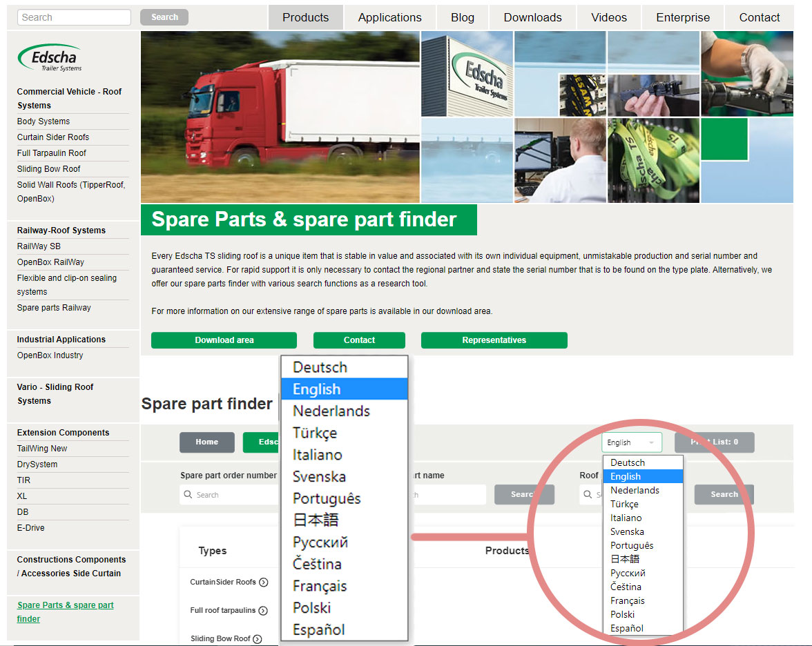Click the green Representatives button
Image resolution: width=812 pixels, height=646 pixels.
click(494, 340)
